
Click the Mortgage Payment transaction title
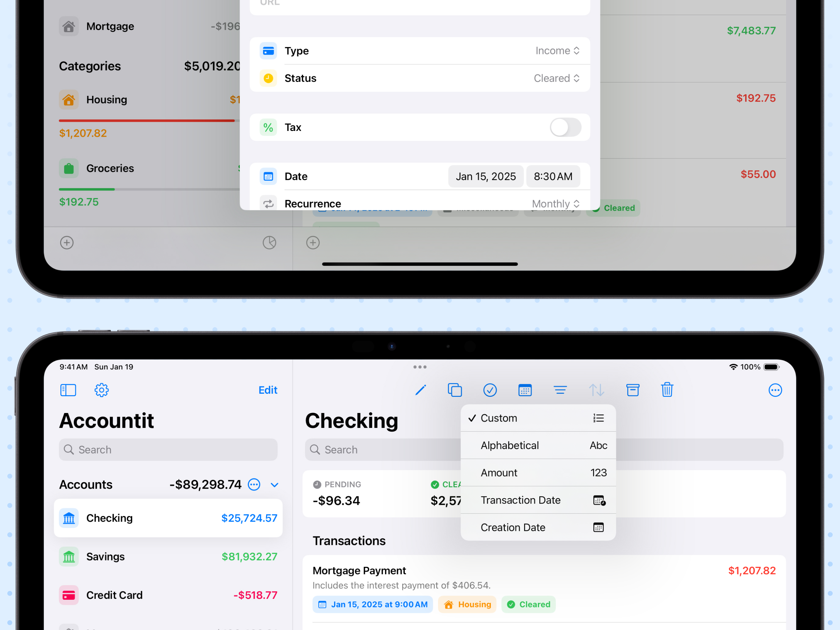coord(359,570)
